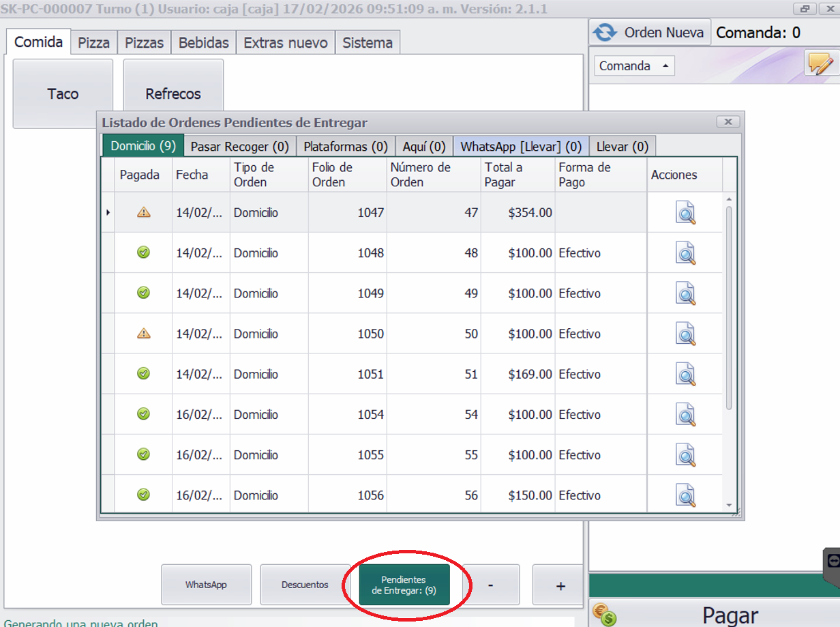Open WhatsApp [Llevar] (0) tab
This screenshot has width=840, height=627.
pos(521,147)
